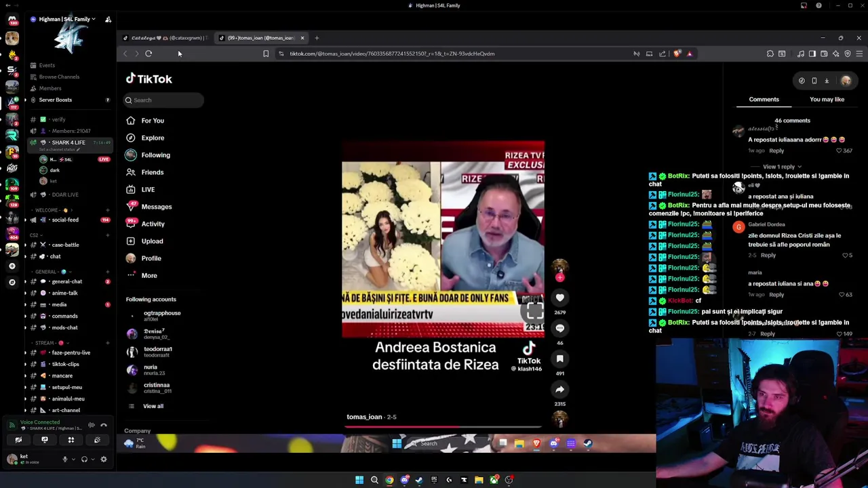Toggle the browser sidebar panel

(x=812, y=54)
